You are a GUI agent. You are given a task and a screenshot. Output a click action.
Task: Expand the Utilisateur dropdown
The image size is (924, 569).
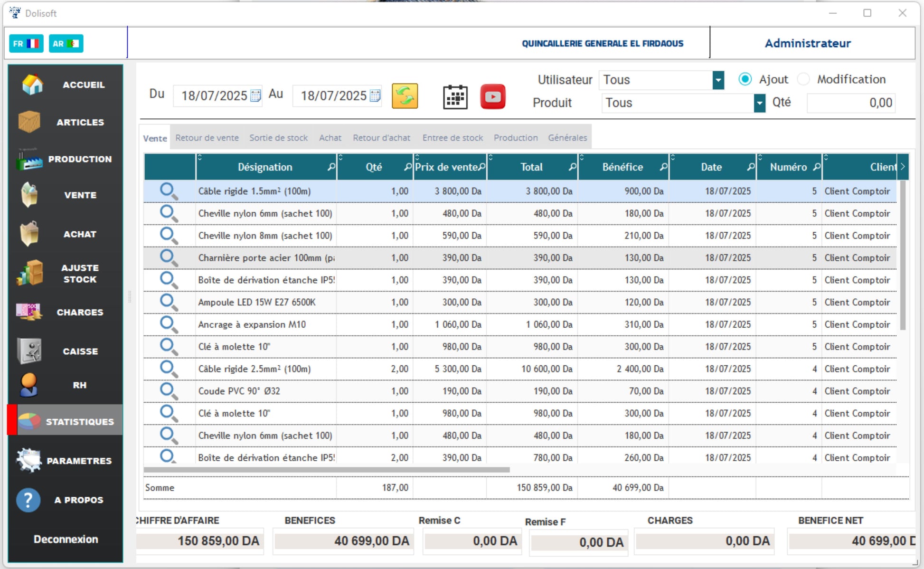click(718, 80)
